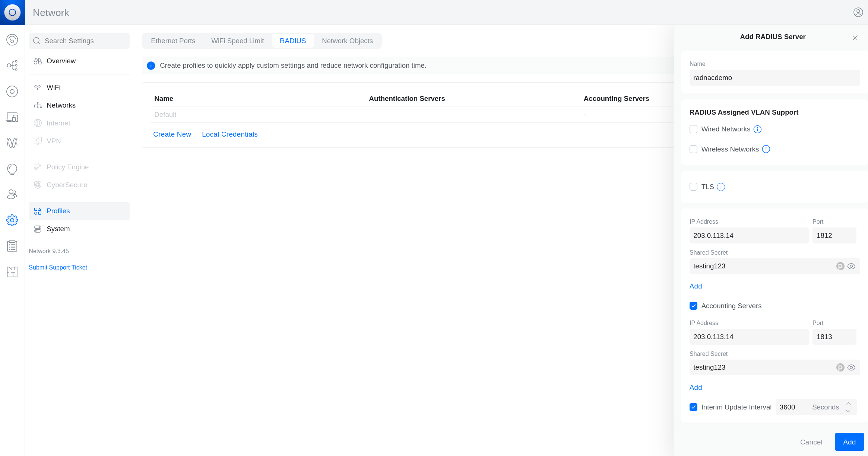Enable the TLS checkbox

click(x=693, y=186)
